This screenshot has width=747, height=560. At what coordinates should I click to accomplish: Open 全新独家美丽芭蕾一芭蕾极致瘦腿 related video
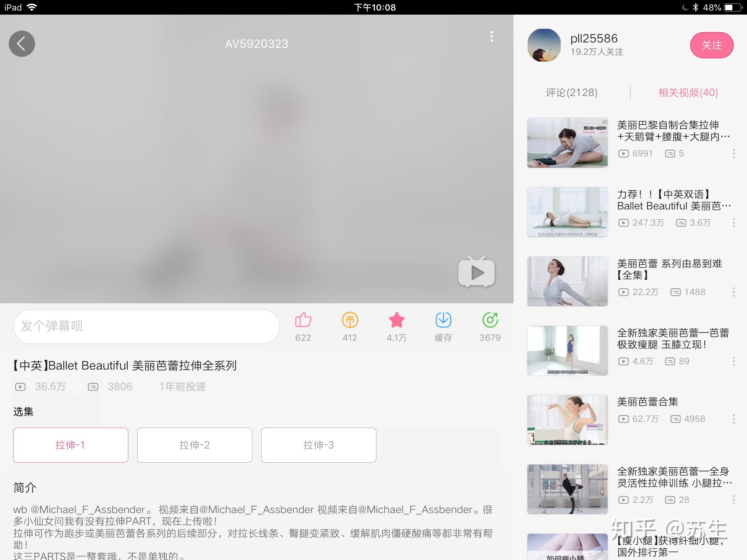coord(673,339)
